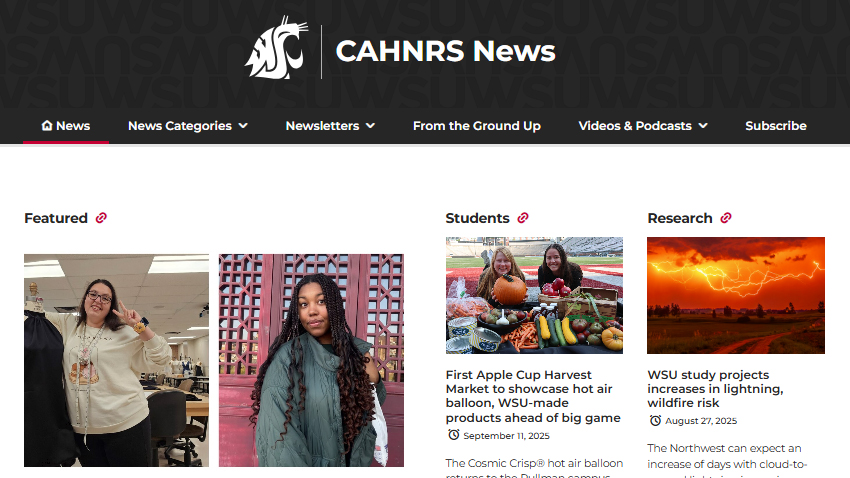Screen dimensions: 850x478
Task: Open the WSU study lightning wildfire risk article
Action: (715, 389)
